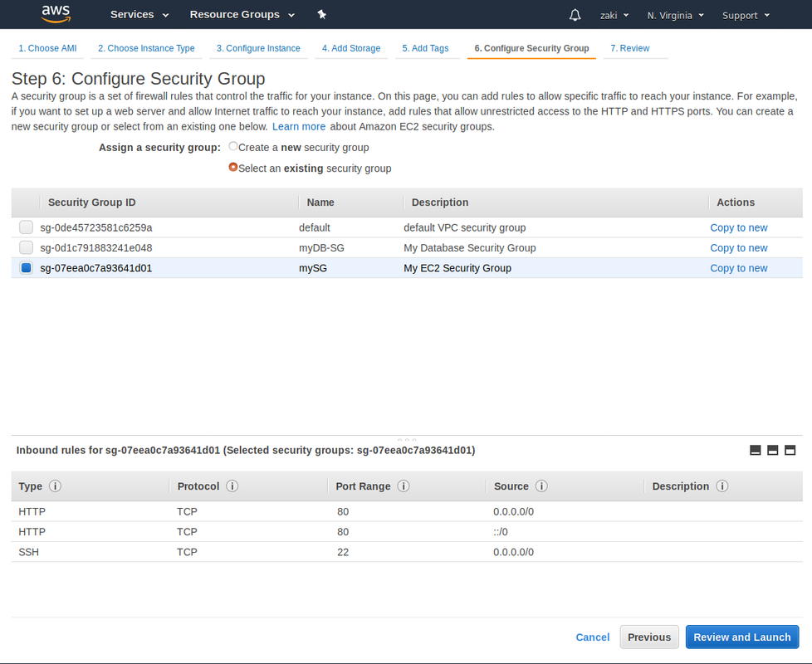Show info tooltip for Type column
812x664 pixels.
[53, 486]
